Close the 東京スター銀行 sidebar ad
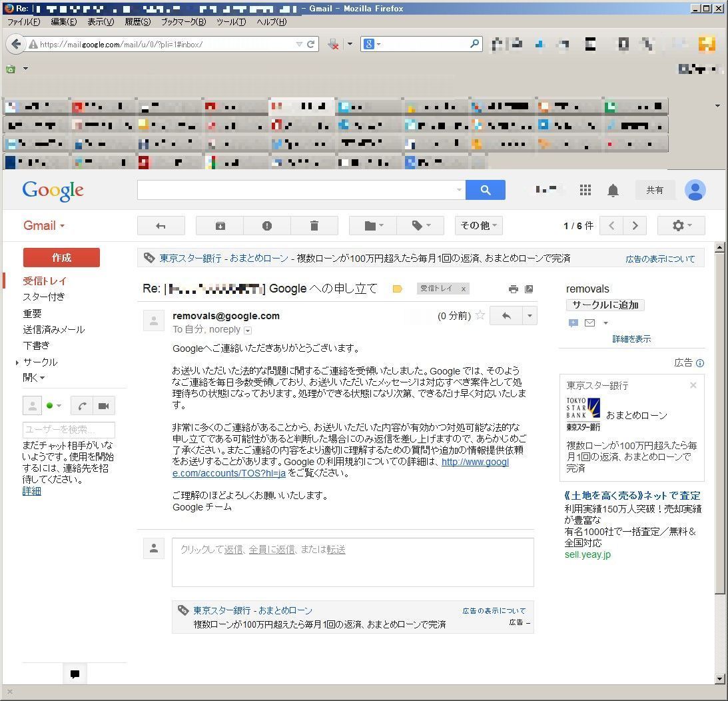The width and height of the screenshot is (728, 701). [x=693, y=385]
